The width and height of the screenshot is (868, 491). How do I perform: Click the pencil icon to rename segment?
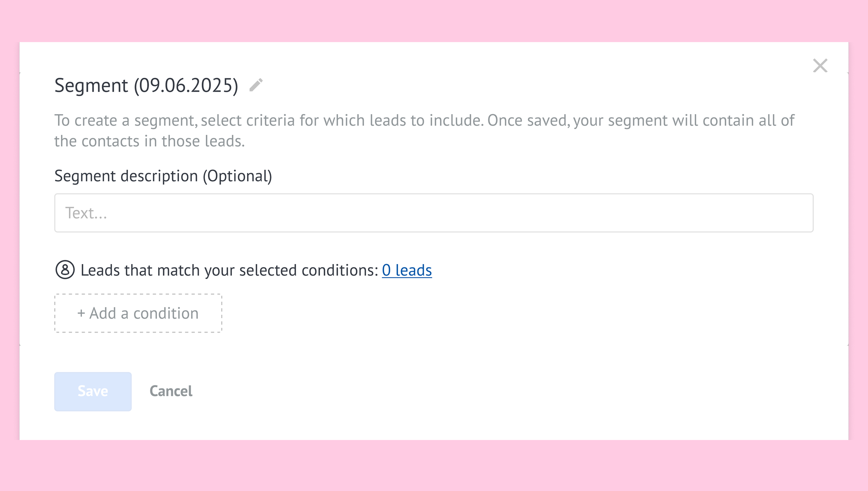[x=256, y=85]
